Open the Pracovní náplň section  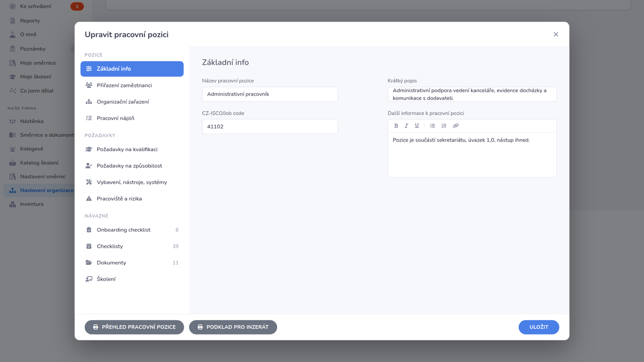tap(132, 118)
